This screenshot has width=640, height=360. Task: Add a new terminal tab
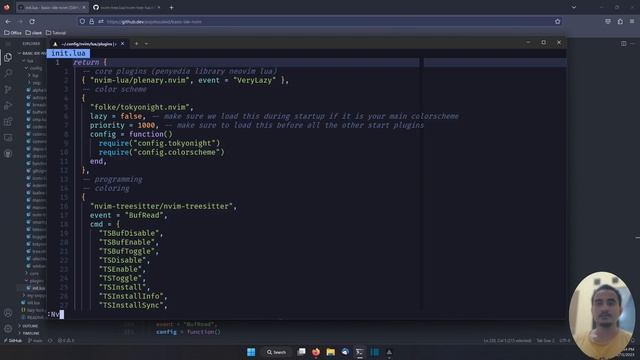136,44
